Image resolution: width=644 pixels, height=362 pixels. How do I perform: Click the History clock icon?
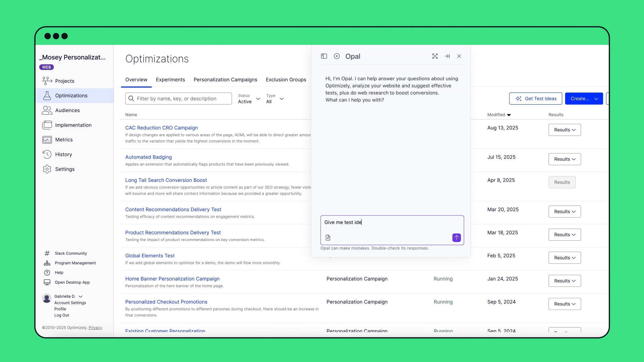click(47, 154)
